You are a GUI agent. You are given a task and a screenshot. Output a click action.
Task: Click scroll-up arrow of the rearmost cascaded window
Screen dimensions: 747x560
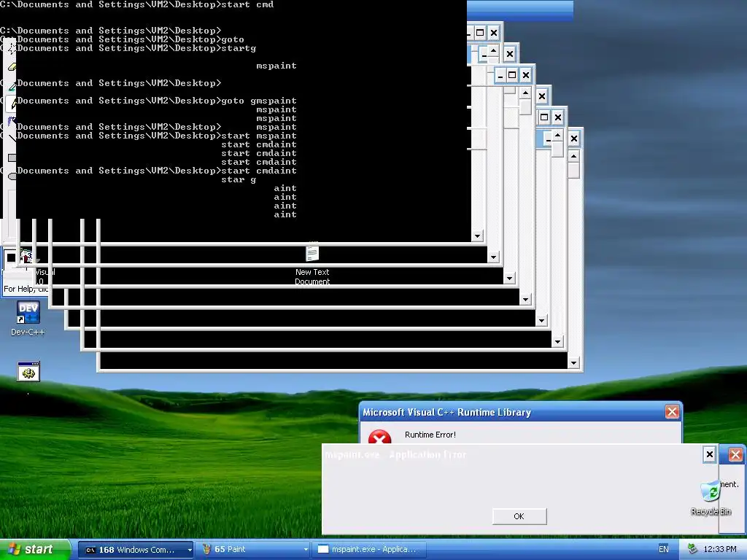pyautogui.click(x=573, y=156)
